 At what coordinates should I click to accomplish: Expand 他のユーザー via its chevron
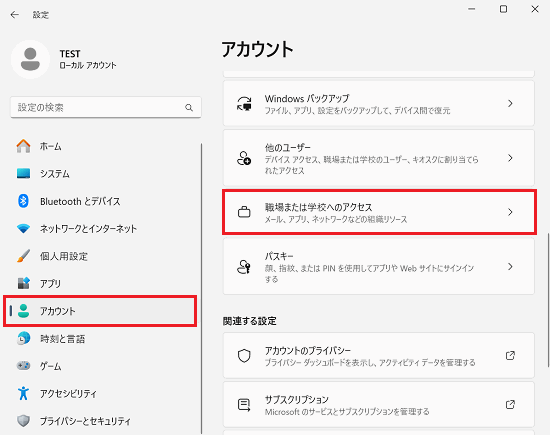[x=510, y=158]
